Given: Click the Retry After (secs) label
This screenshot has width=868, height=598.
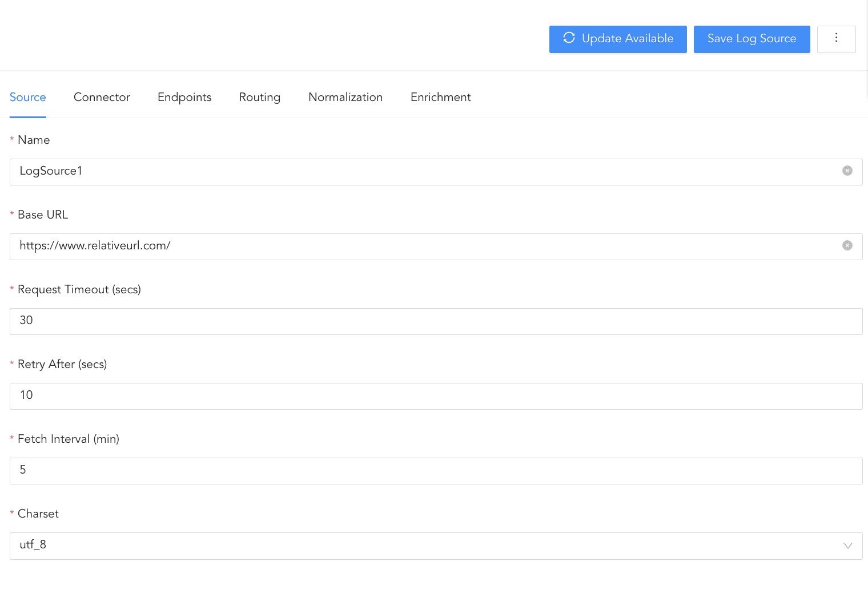Looking at the screenshot, I should pyautogui.click(x=62, y=364).
